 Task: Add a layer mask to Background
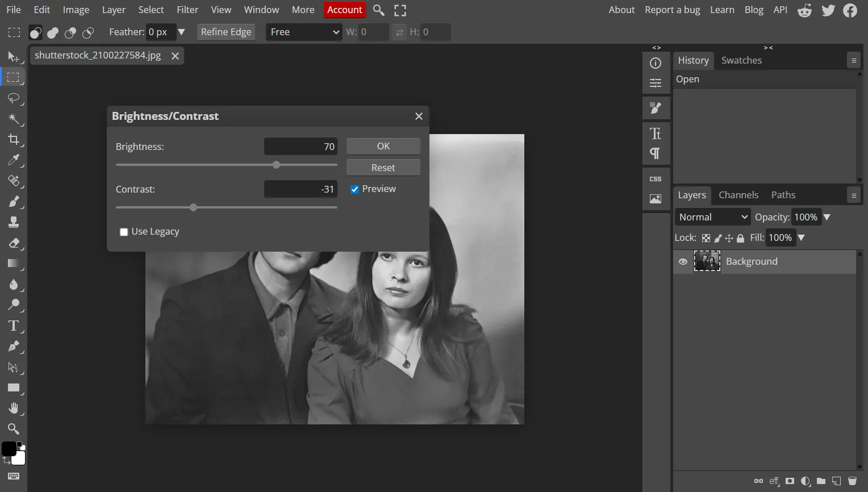click(x=790, y=481)
